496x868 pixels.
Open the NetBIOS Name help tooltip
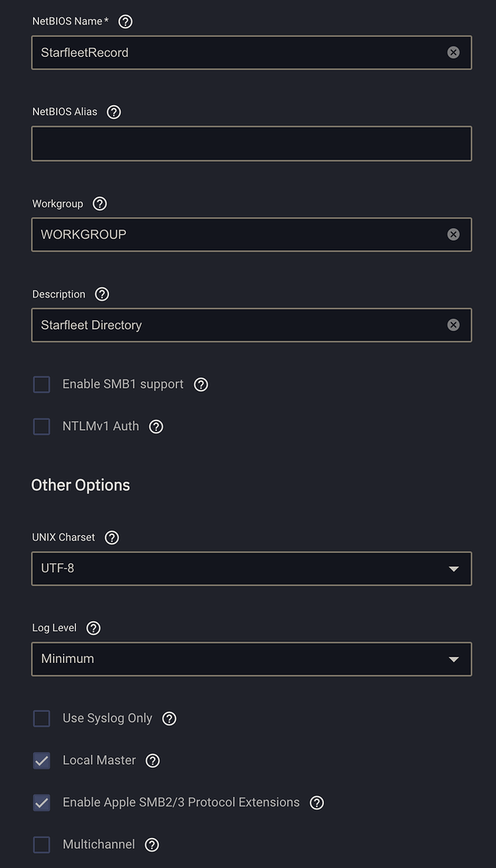(125, 21)
